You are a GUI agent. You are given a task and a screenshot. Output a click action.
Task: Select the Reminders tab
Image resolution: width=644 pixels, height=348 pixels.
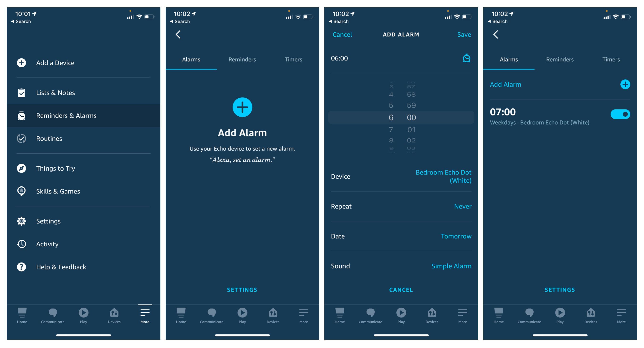pyautogui.click(x=242, y=60)
